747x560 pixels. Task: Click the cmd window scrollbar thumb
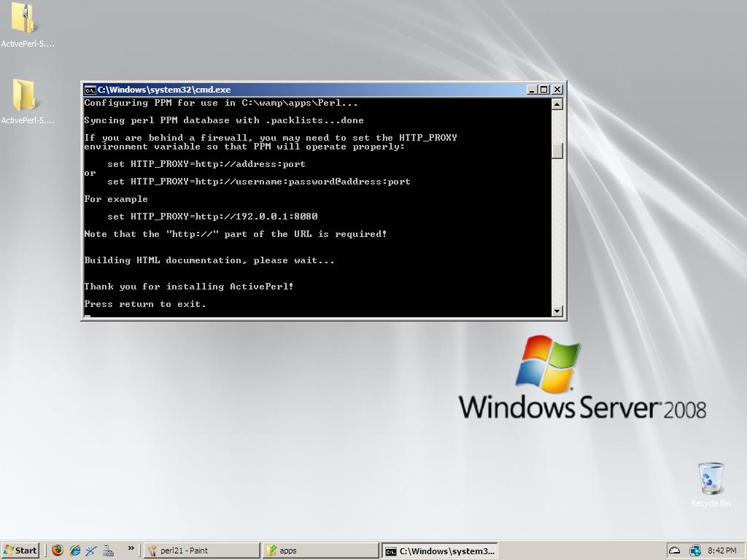[557, 151]
